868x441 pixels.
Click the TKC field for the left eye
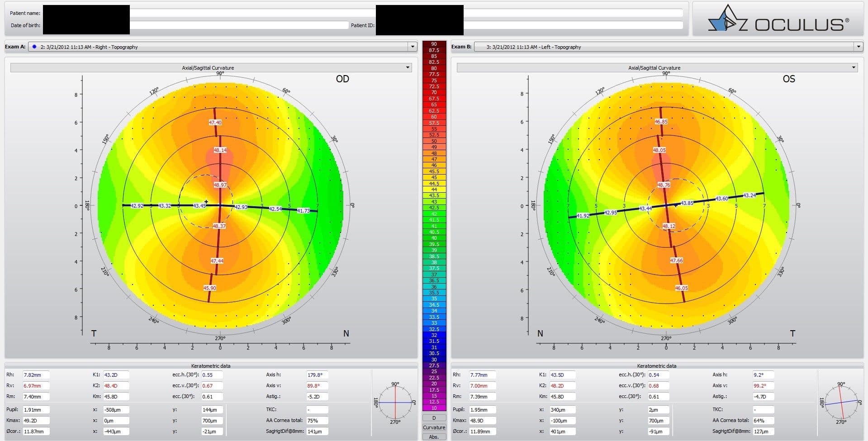click(763, 409)
